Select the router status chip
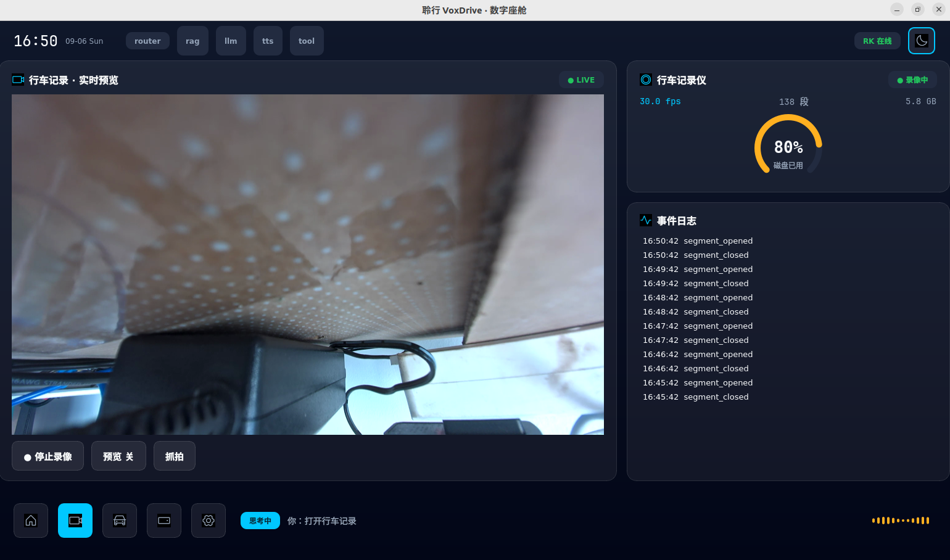The image size is (950, 560). pos(147,41)
